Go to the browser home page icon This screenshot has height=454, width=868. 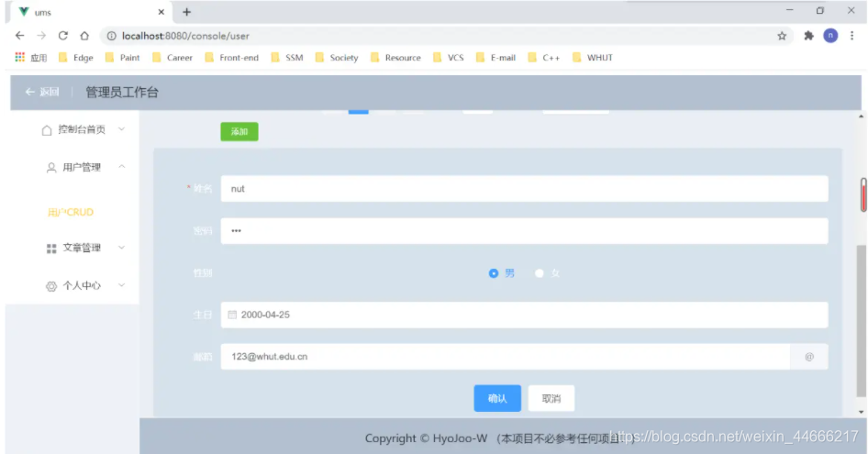click(x=84, y=36)
